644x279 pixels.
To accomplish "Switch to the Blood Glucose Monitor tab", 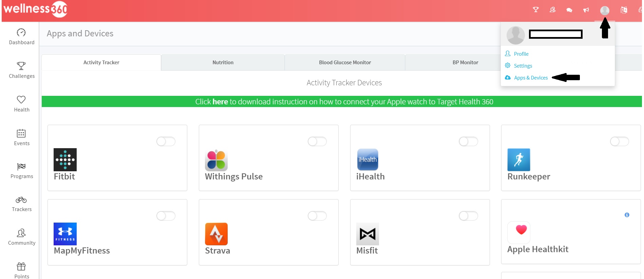I will (345, 63).
